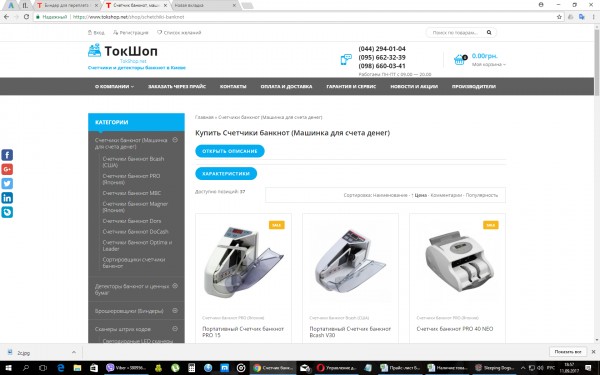The width and height of the screenshot is (600, 375).
Task: Share page via LinkedIn icon
Action: pos(7,197)
